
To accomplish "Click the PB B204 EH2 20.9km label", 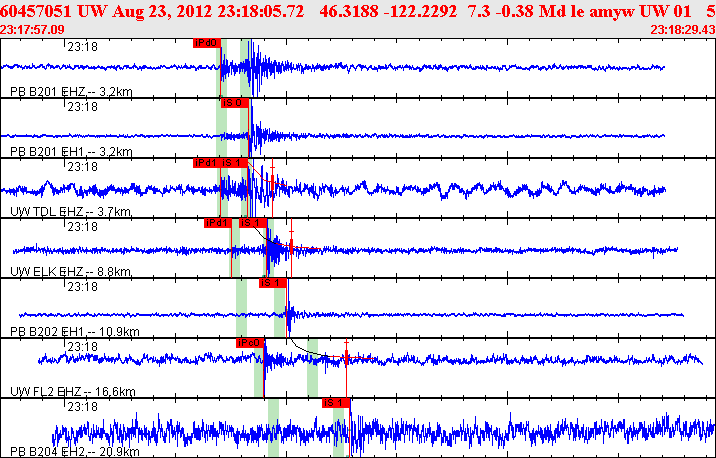I will [74, 452].
